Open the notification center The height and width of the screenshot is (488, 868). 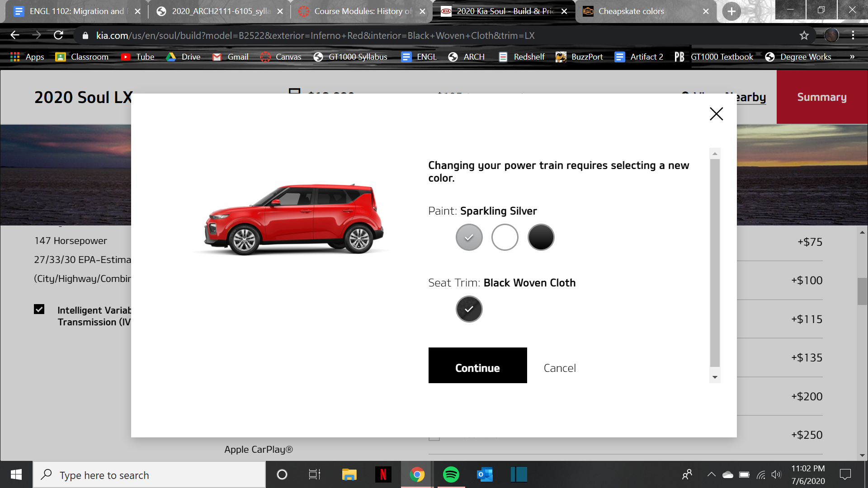pyautogui.click(x=845, y=474)
